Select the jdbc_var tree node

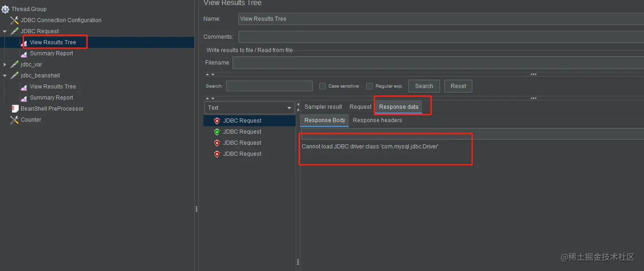tap(31, 65)
